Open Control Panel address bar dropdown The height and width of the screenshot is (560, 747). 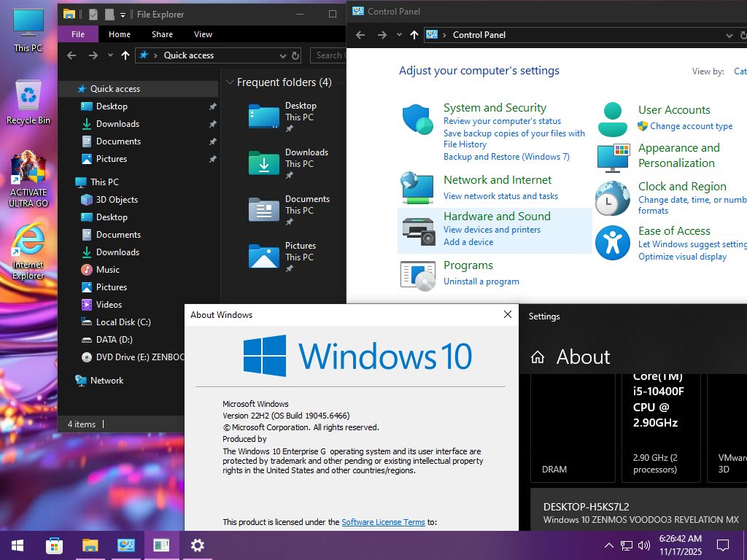click(x=729, y=35)
